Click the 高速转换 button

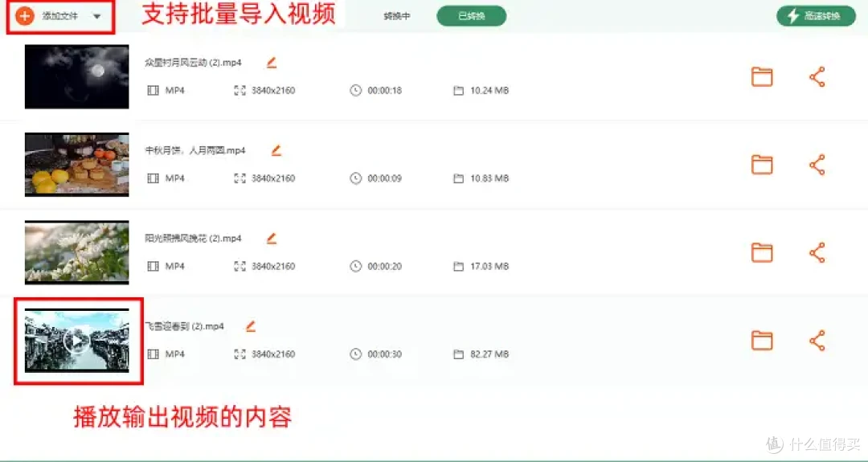click(x=816, y=16)
